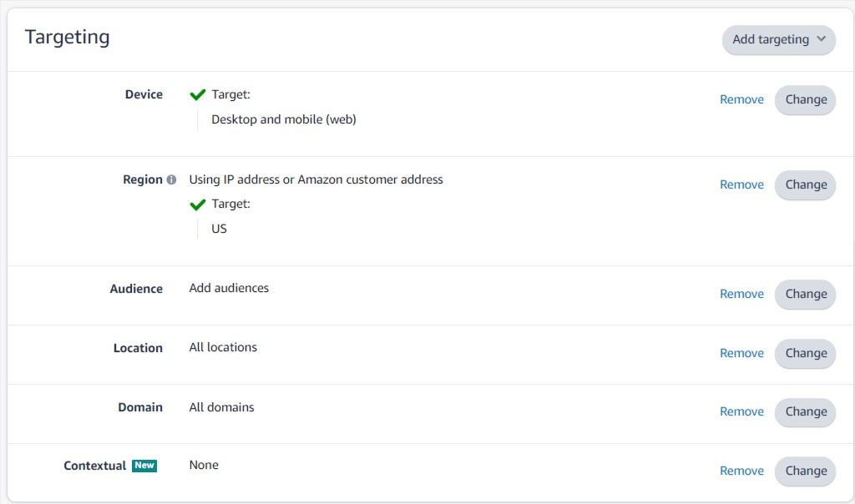Screen dimensions: 855x504
Task: Change the Domain targeting
Action: [x=805, y=411]
